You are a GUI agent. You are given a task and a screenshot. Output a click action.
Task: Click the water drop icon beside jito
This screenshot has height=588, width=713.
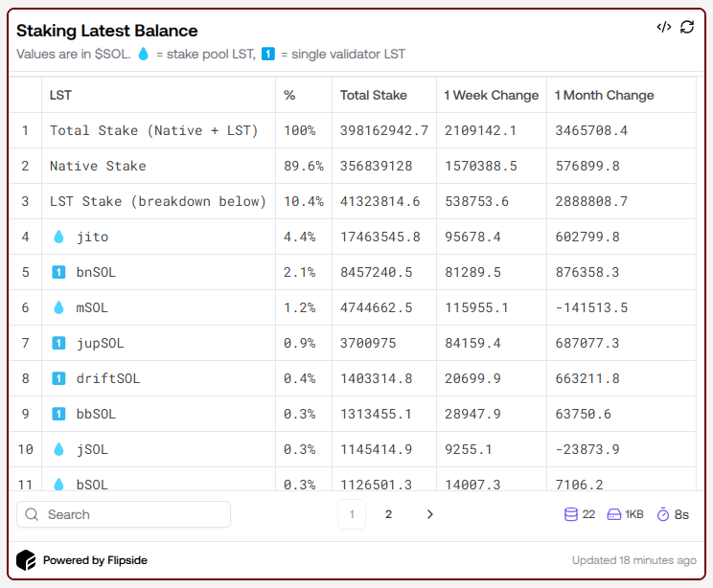pos(58,237)
